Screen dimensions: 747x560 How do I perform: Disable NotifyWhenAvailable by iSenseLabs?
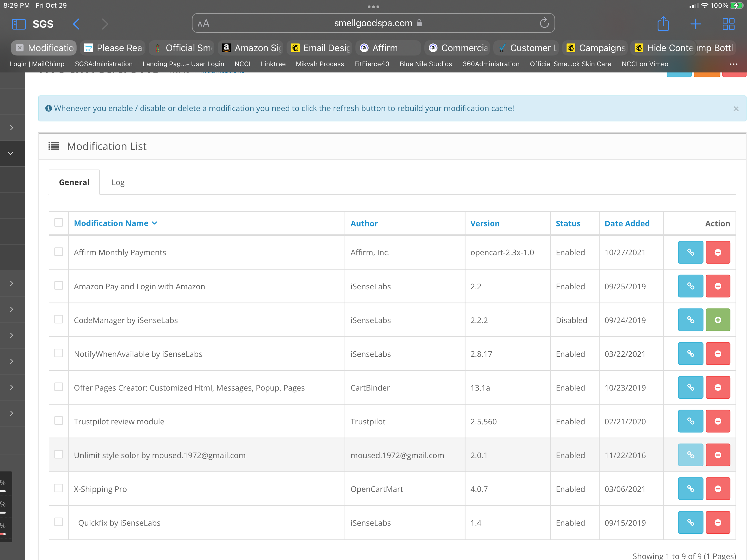[x=718, y=354]
